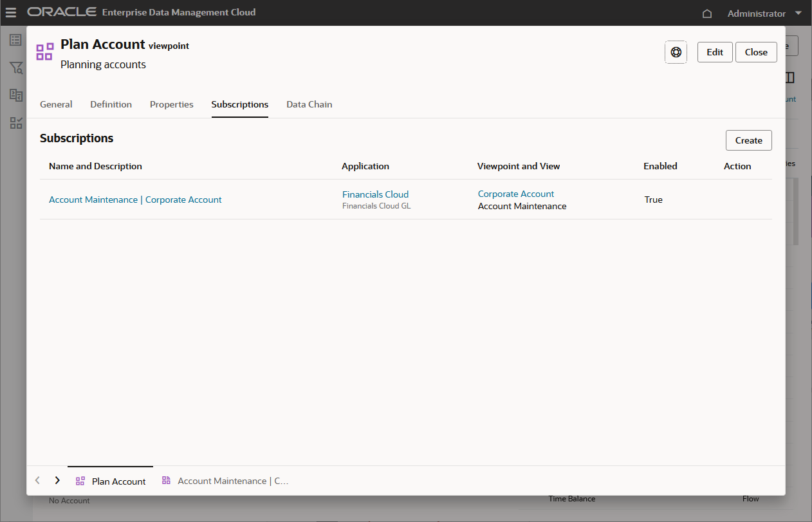Viewport: 812px width, 522px height.
Task: Click the Plan Account bottom tab icon
Action: [80, 481]
